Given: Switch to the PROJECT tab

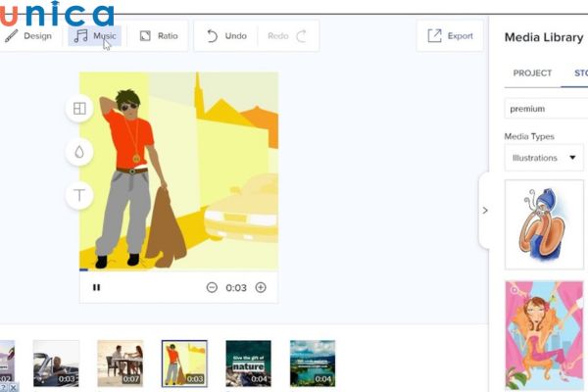Looking at the screenshot, I should coord(532,73).
